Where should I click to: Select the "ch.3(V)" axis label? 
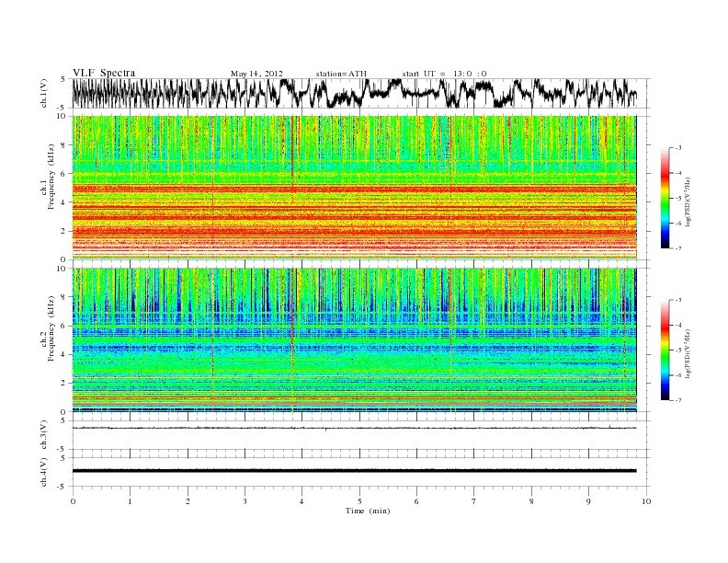pos(44,435)
